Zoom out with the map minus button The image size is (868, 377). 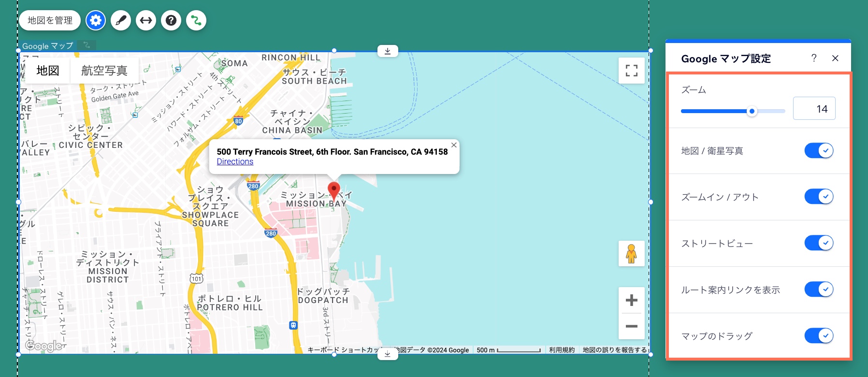(631, 326)
